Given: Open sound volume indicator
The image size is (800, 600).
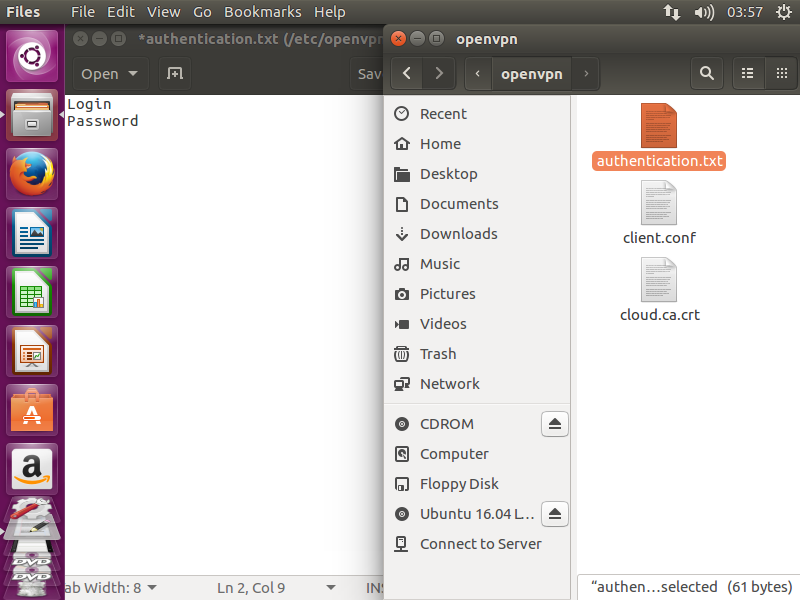Looking at the screenshot, I should point(704,12).
